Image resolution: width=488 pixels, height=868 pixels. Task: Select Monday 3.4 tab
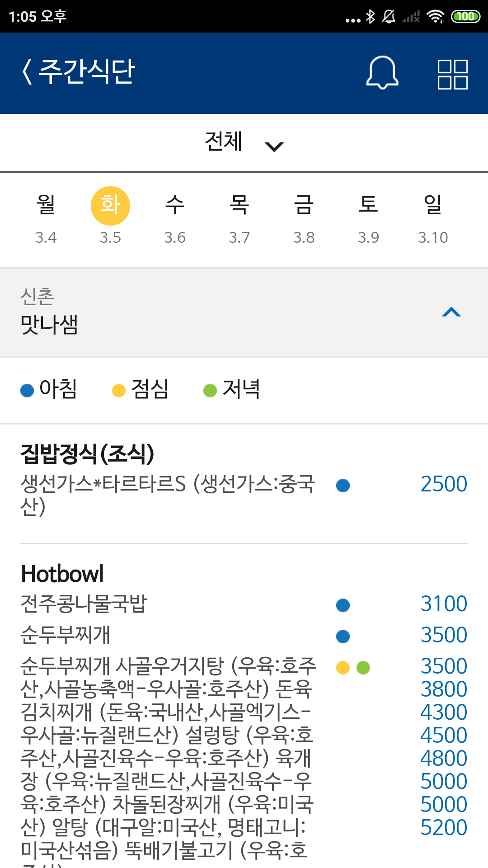pyautogui.click(x=46, y=218)
